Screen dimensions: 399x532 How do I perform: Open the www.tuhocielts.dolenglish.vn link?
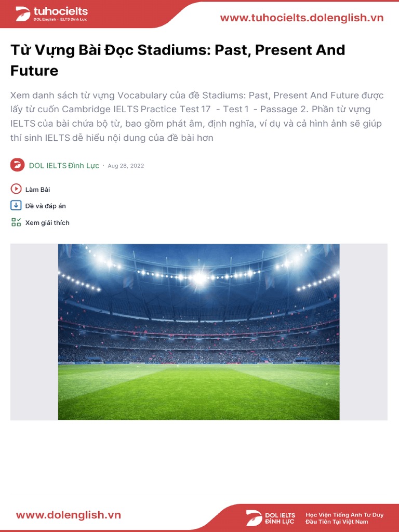pyautogui.click(x=302, y=18)
